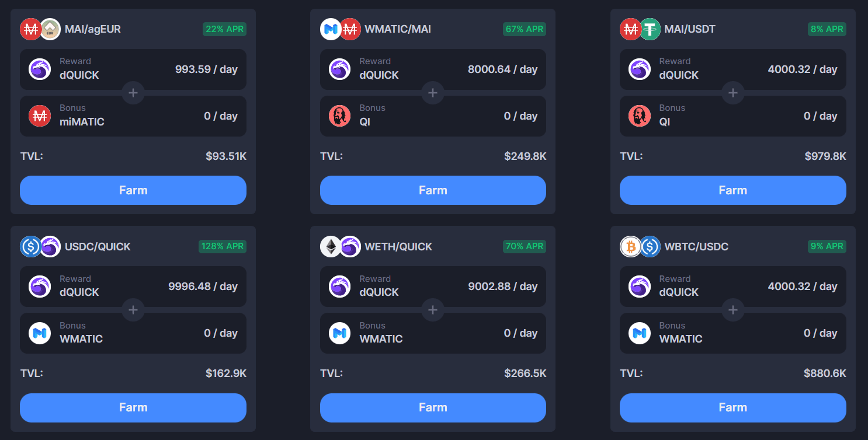Screen dimensions: 868x440
Task: Click the Ethereum icon beside WETH/QUICK
Action: tap(331, 247)
